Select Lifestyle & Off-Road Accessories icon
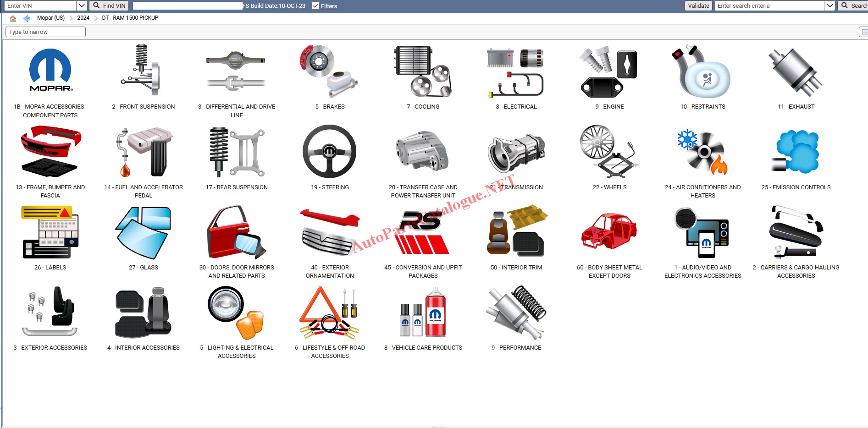 (x=329, y=313)
